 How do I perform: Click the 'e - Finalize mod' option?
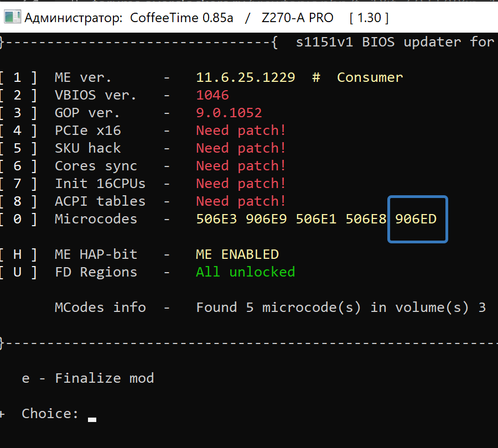click(88, 378)
